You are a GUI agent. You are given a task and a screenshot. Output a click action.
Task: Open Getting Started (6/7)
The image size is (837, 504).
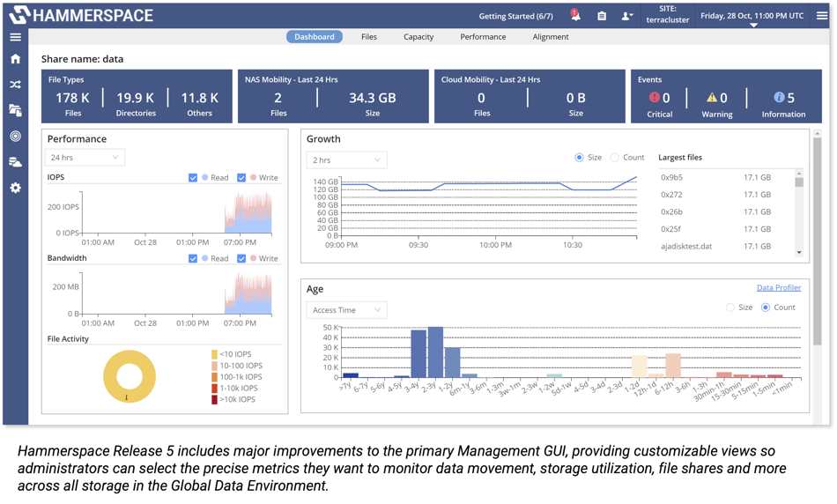(515, 16)
